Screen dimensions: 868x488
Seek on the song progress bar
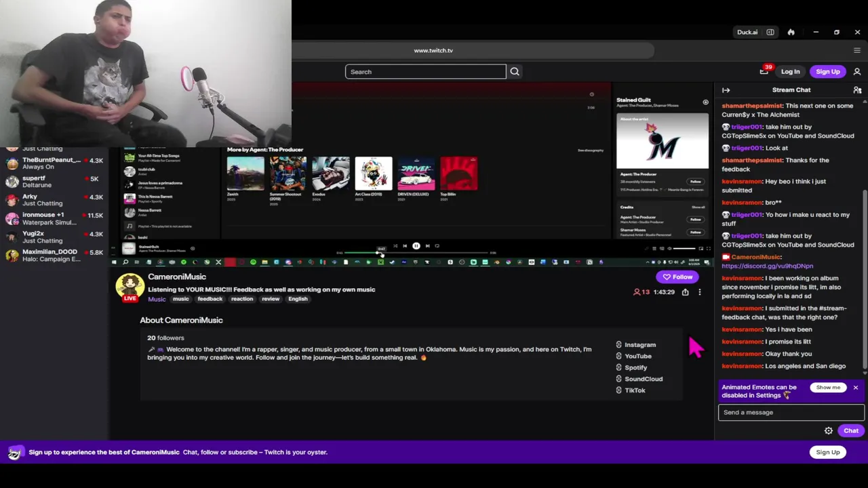[x=416, y=253]
